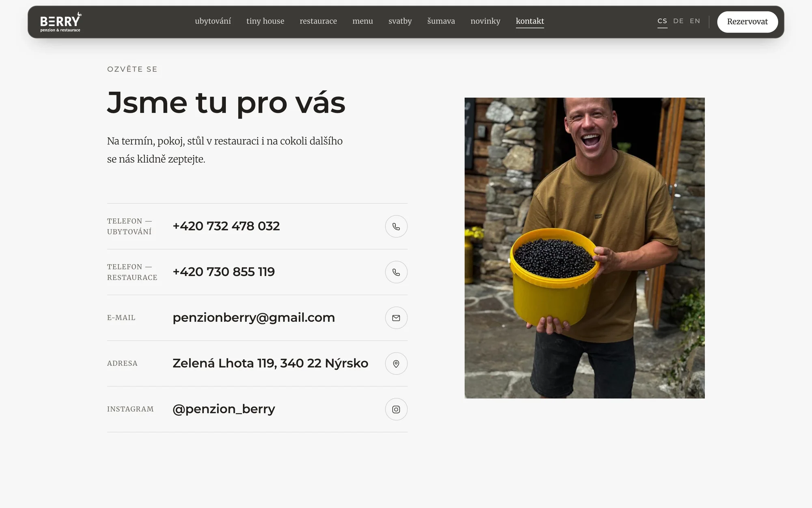The height and width of the screenshot is (508, 812).
Task: Click the Instagram icon button
Action: coord(396,409)
